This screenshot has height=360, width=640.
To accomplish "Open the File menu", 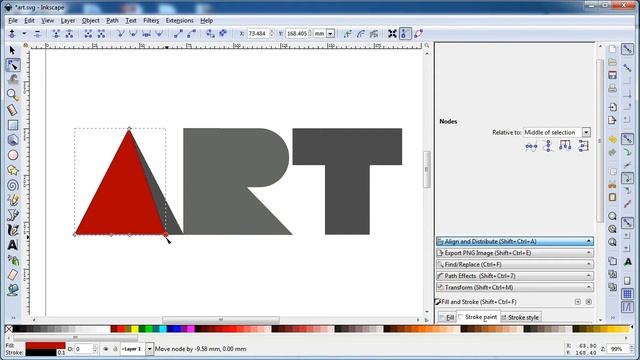I will coord(13,20).
